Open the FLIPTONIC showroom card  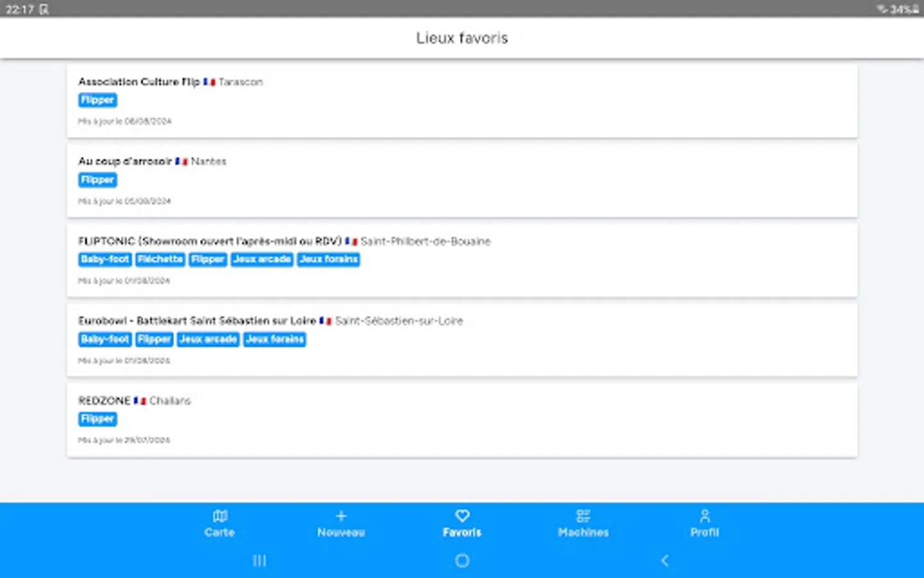pos(462,260)
